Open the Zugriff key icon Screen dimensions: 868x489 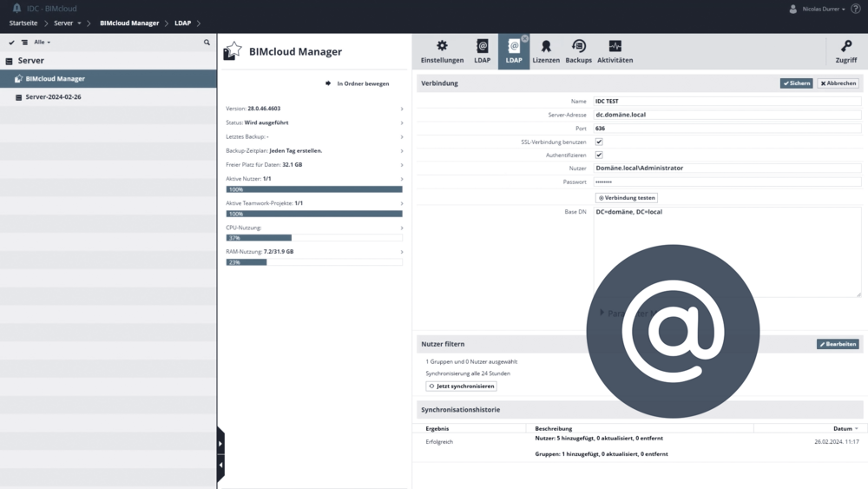(x=845, y=51)
